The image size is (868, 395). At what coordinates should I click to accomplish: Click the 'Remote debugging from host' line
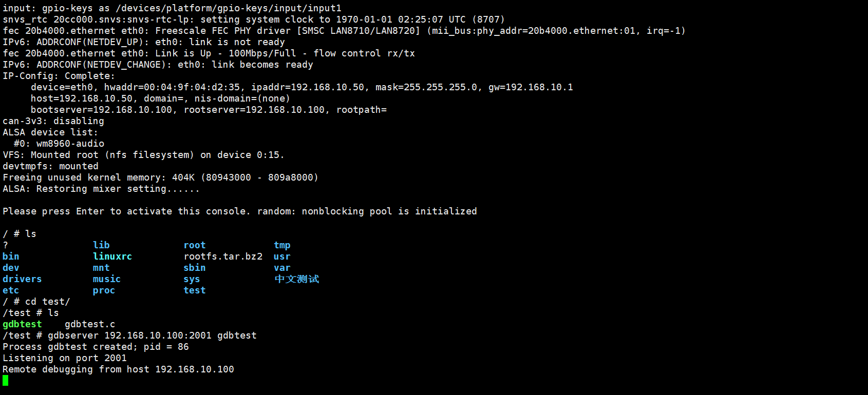click(118, 369)
